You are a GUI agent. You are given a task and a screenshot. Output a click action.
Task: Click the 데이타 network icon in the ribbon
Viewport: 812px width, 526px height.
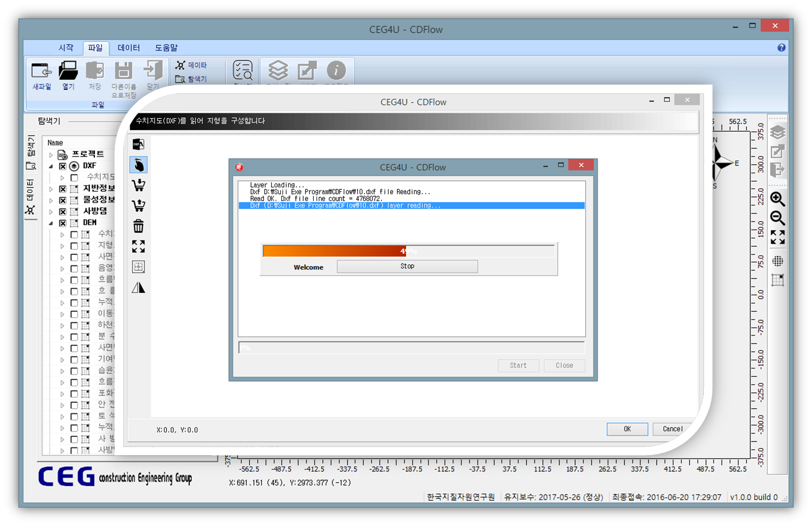coord(181,65)
